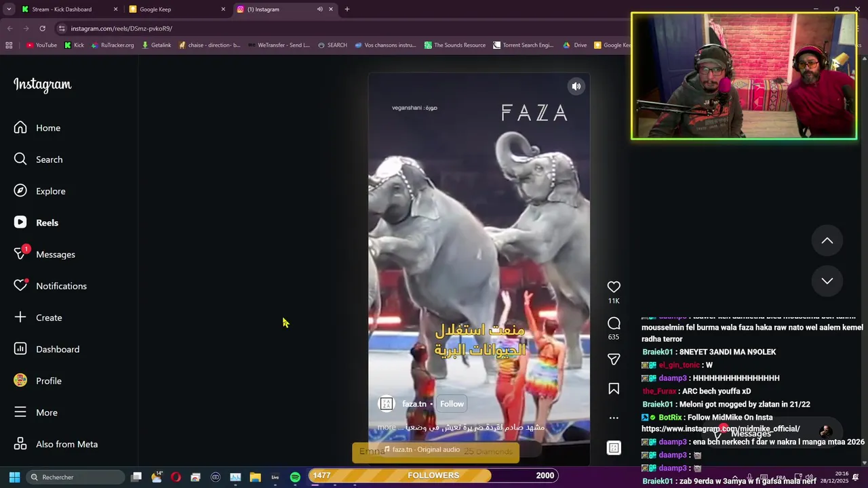The width and height of the screenshot is (868, 488).
Task: Click the followers goal progress bar
Action: [x=433, y=475]
